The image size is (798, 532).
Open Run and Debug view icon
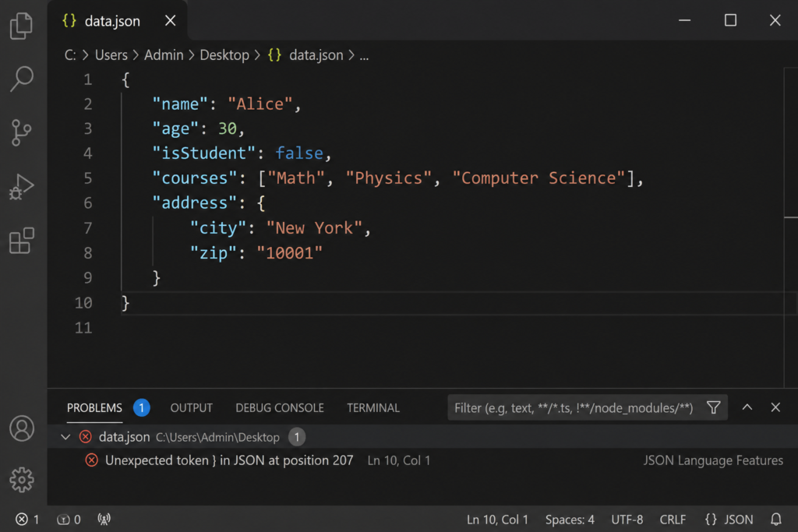21,187
